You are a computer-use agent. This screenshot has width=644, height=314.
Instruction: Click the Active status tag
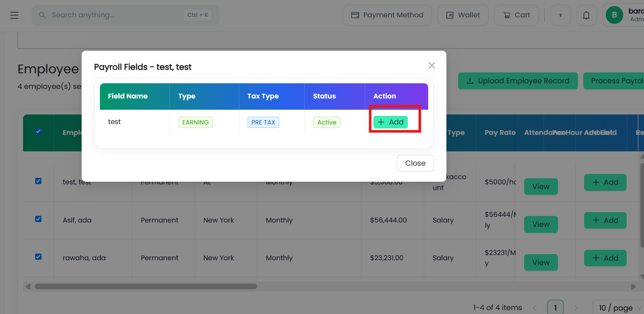327,122
